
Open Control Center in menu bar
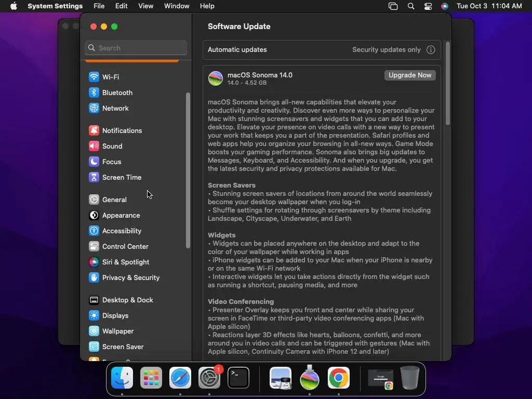pos(428,6)
